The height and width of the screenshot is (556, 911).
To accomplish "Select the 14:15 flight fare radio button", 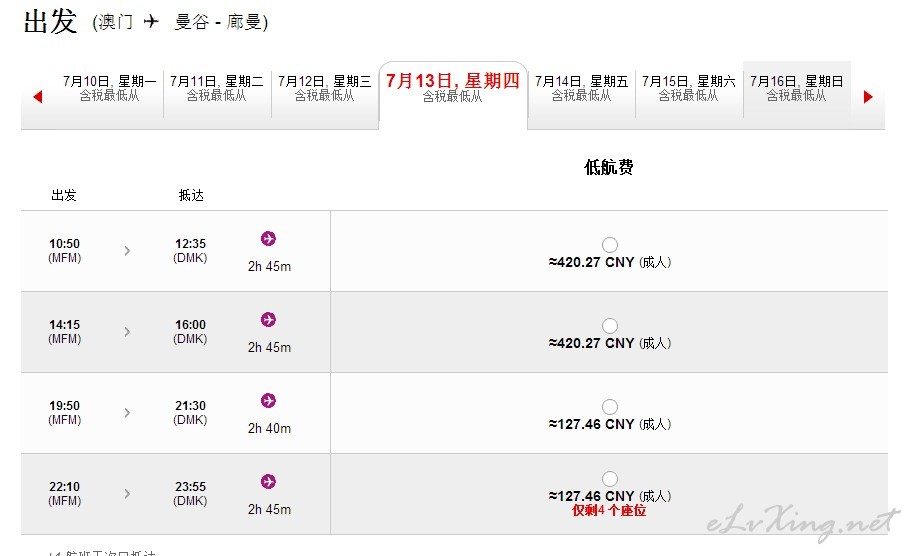I will pyautogui.click(x=609, y=325).
